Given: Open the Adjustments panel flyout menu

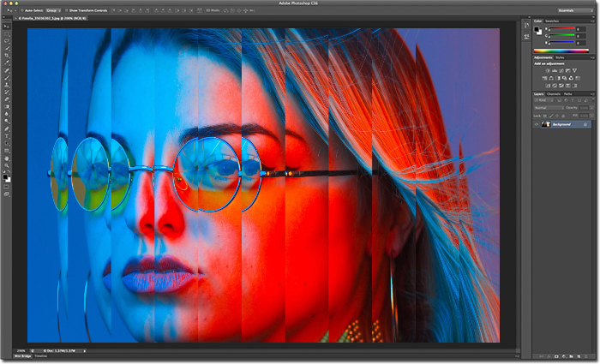Looking at the screenshot, I should (x=592, y=57).
